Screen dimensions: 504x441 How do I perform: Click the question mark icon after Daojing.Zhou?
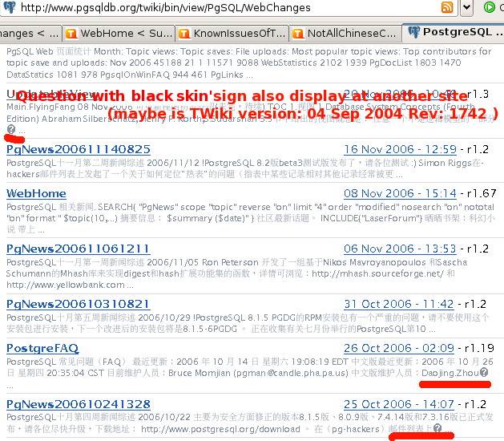click(484, 373)
